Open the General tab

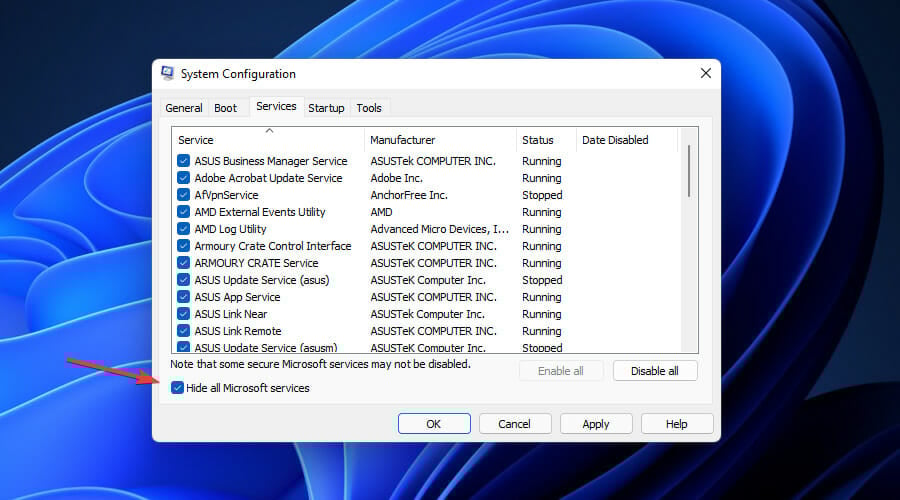pos(184,108)
